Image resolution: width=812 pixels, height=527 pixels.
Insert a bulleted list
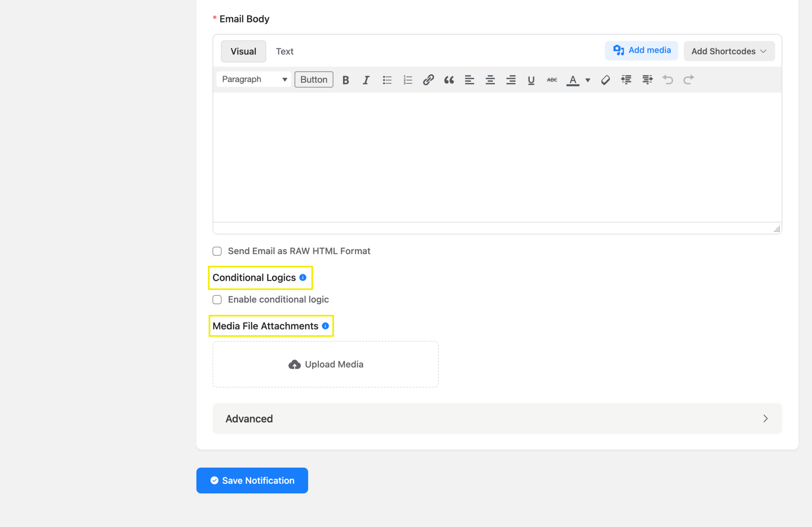pos(387,80)
